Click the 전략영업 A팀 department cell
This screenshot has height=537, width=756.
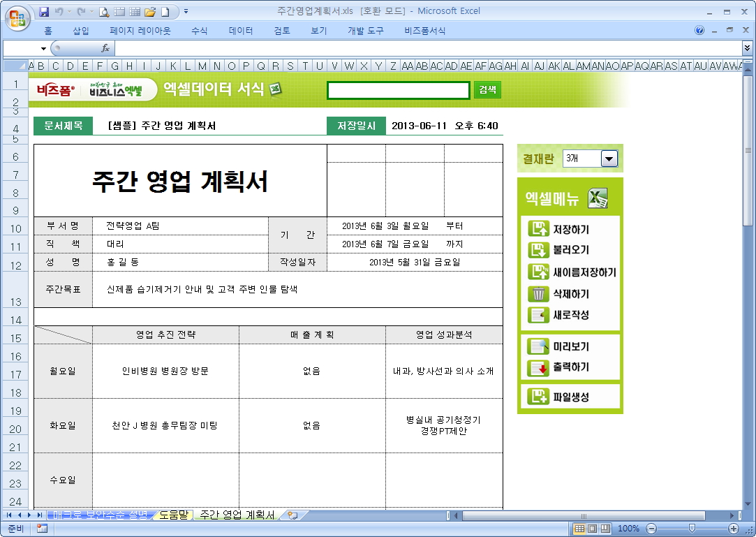coord(180,226)
